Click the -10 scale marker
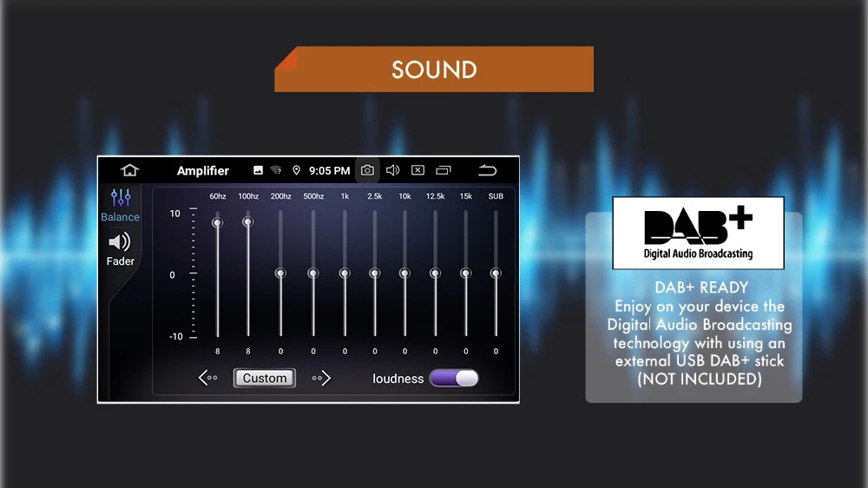 pyautogui.click(x=176, y=337)
